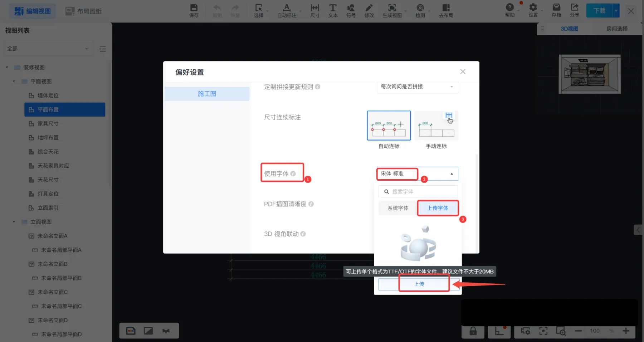Image resolution: width=644 pixels, height=342 pixels.
Task: Select the Auto Annotate (自动标注) tool
Action: [287, 10]
